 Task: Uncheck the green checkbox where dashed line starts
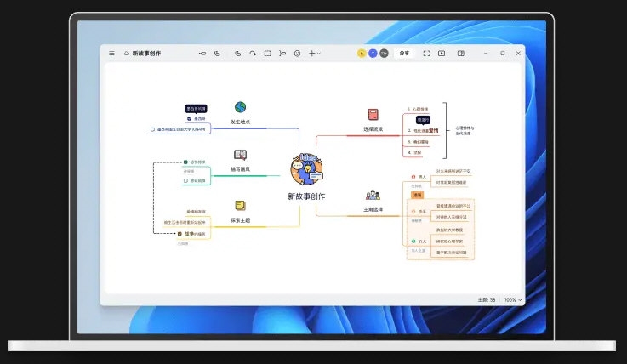[185, 162]
